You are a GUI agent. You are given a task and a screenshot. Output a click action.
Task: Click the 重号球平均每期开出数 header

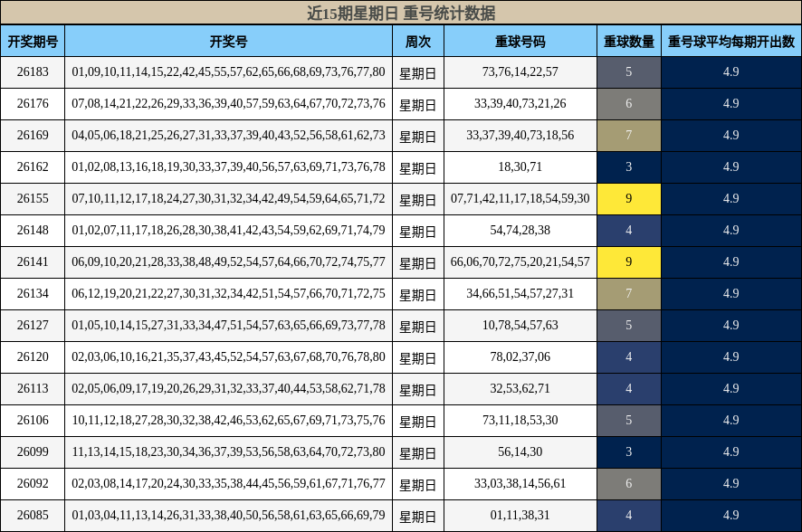731,42
